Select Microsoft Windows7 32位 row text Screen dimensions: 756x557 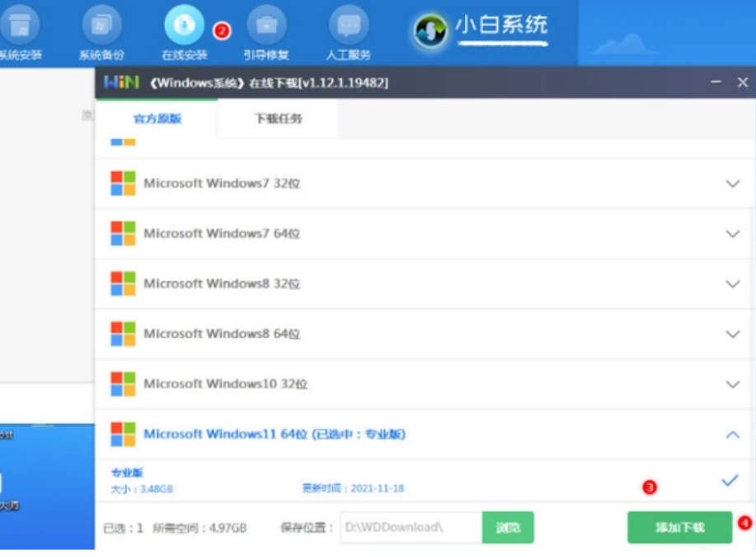click(x=222, y=184)
